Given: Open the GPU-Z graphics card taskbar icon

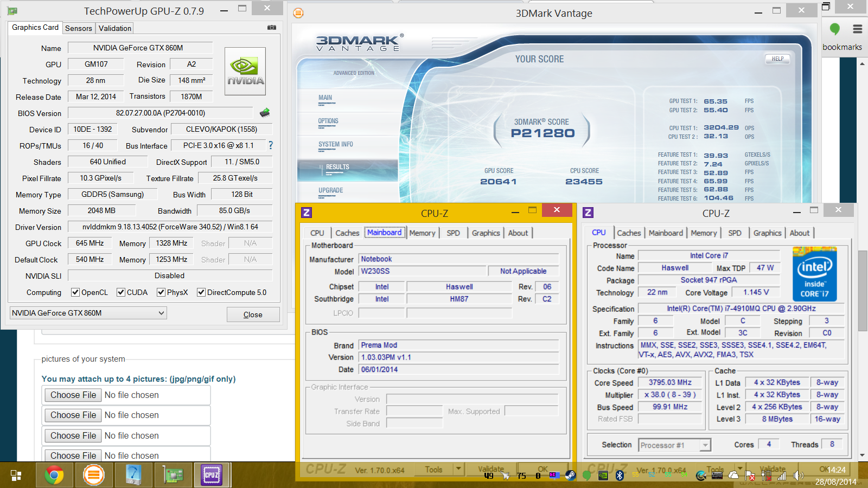Looking at the screenshot, I should [x=173, y=476].
